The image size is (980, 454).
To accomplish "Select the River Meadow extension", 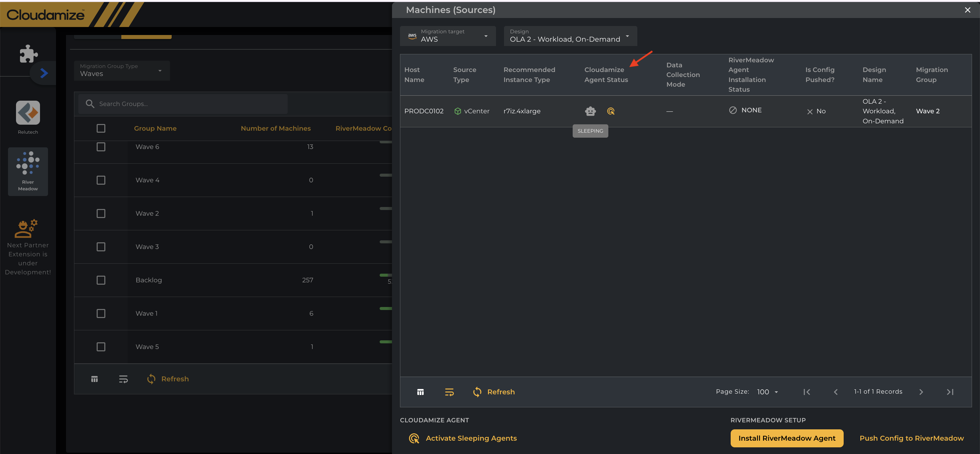I will (x=28, y=171).
